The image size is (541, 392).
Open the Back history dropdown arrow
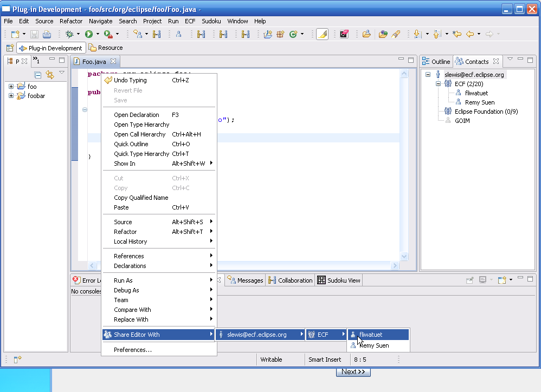pos(479,34)
